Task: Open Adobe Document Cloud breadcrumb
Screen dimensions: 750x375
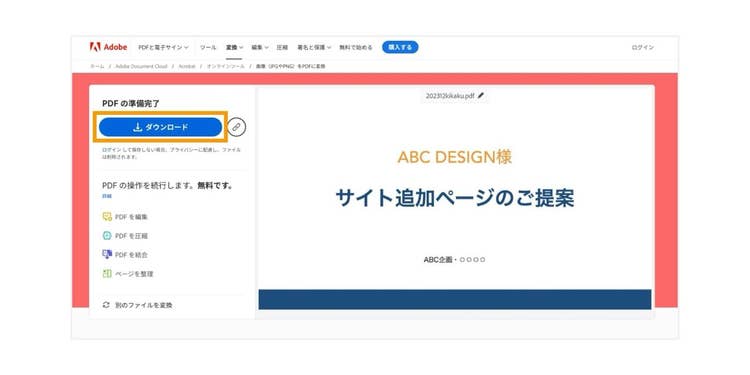Action: click(x=141, y=66)
